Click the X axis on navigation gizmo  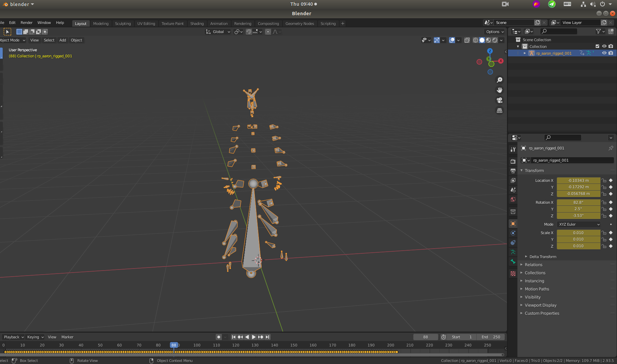point(501,61)
